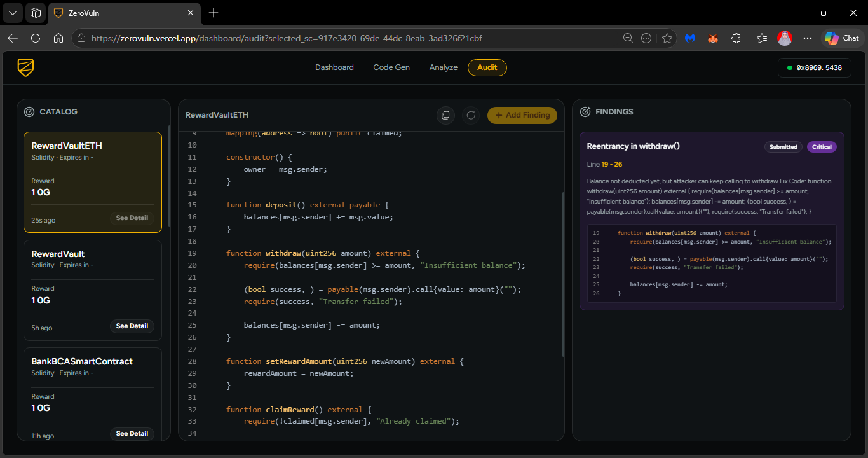Screen dimensions: 868x458
Task: Open the MetaMask fox extension
Action: tap(713, 38)
